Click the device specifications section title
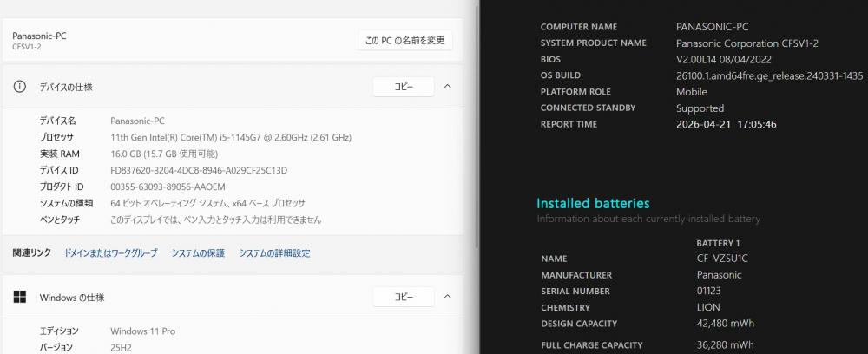The width and height of the screenshot is (868, 354). [x=66, y=88]
